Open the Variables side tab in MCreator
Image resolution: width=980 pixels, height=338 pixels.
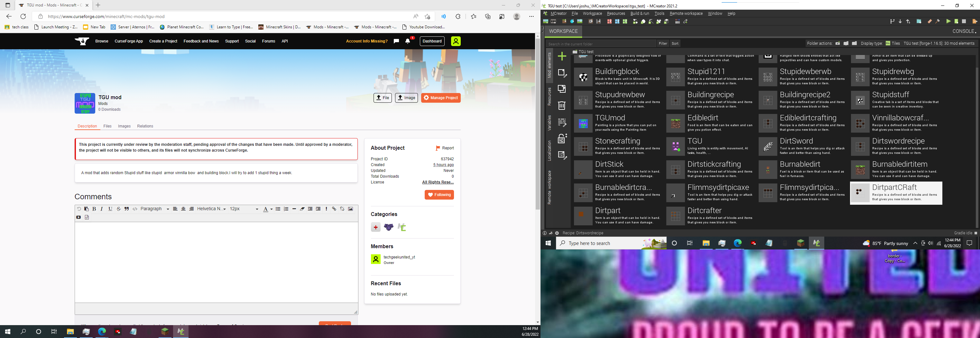pyautogui.click(x=549, y=123)
